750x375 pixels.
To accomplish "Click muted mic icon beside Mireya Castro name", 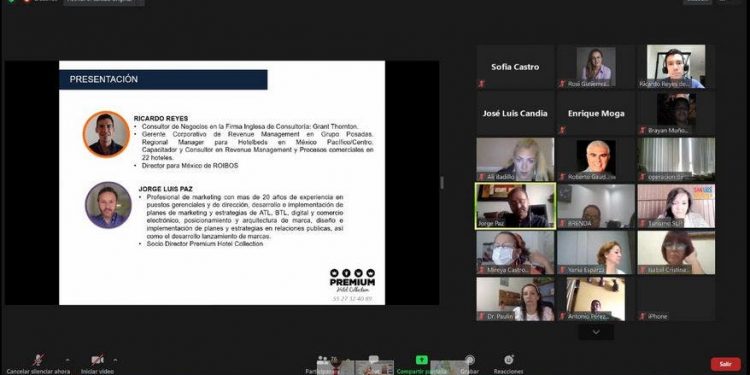I will [482, 270].
